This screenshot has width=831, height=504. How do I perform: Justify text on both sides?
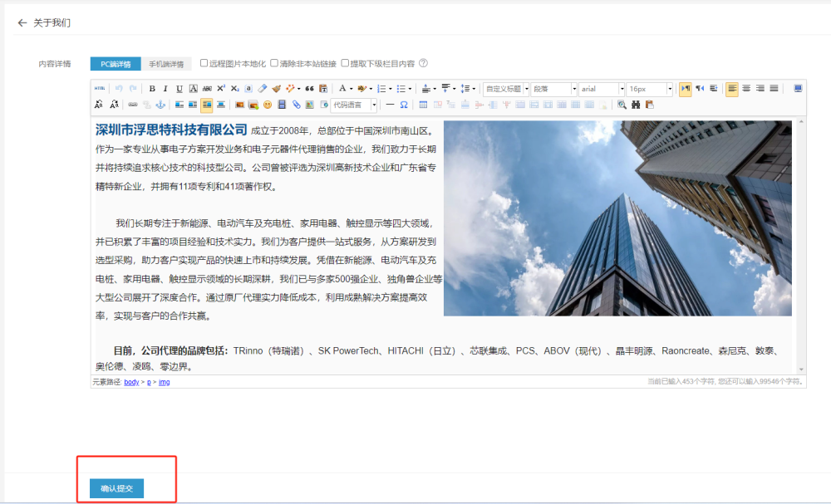(x=774, y=88)
